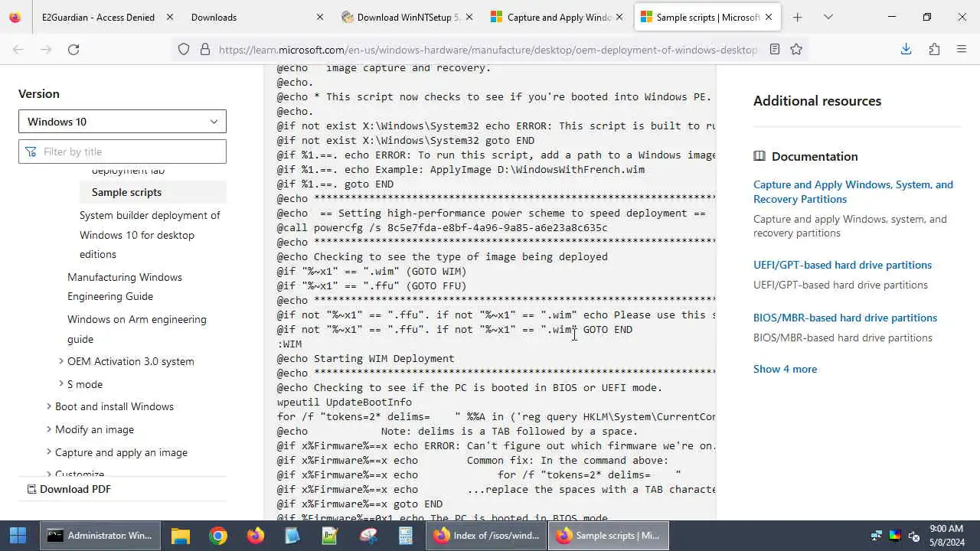The width and height of the screenshot is (980, 551).
Task: Switch to Index of /isos/wind... window
Action: [x=487, y=536]
